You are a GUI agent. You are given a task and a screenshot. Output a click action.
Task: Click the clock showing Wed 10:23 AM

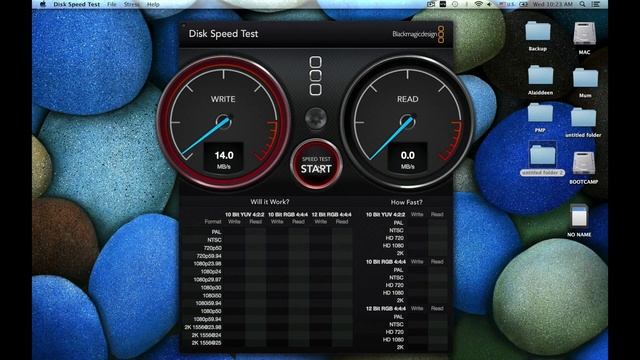pos(553,4)
